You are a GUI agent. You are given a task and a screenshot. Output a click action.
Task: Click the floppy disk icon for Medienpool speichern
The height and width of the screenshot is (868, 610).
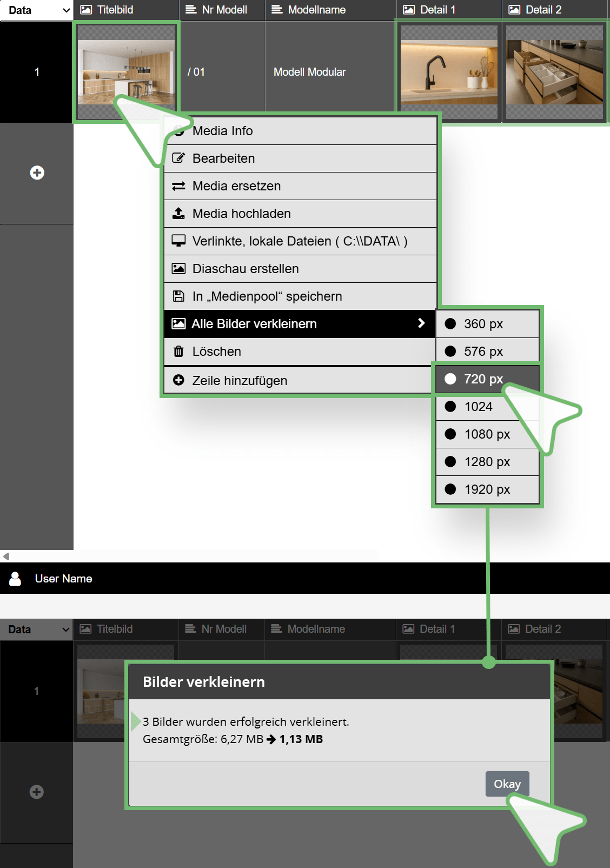178,296
